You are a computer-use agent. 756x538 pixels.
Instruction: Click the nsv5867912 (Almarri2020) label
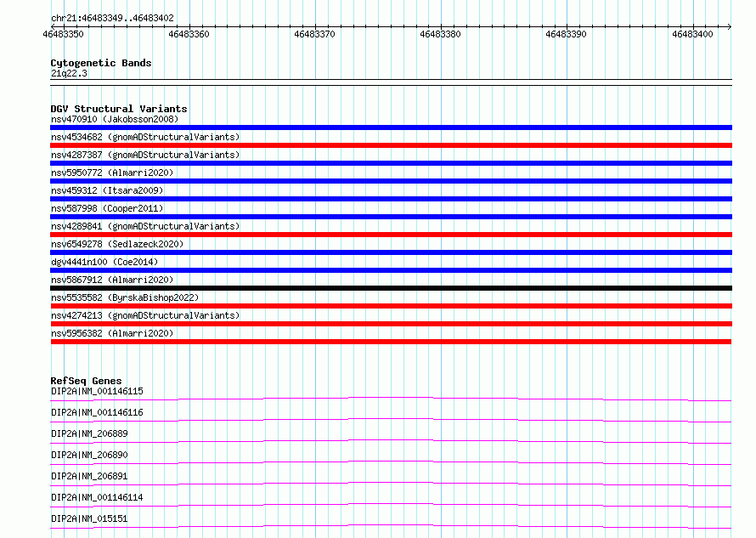tap(112, 280)
